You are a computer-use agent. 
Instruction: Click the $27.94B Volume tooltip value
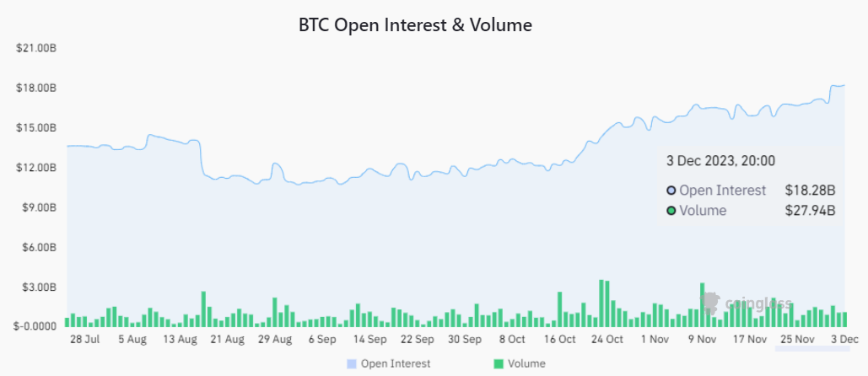tap(810, 211)
